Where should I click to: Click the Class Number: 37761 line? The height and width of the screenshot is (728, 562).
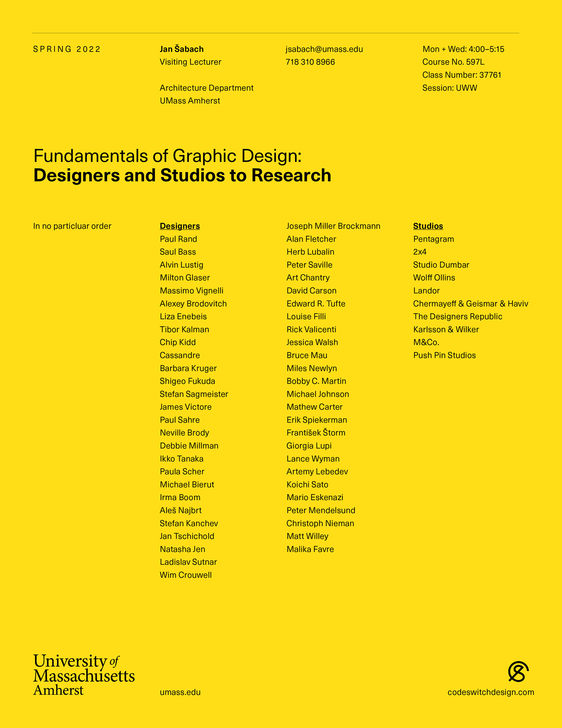point(462,75)
